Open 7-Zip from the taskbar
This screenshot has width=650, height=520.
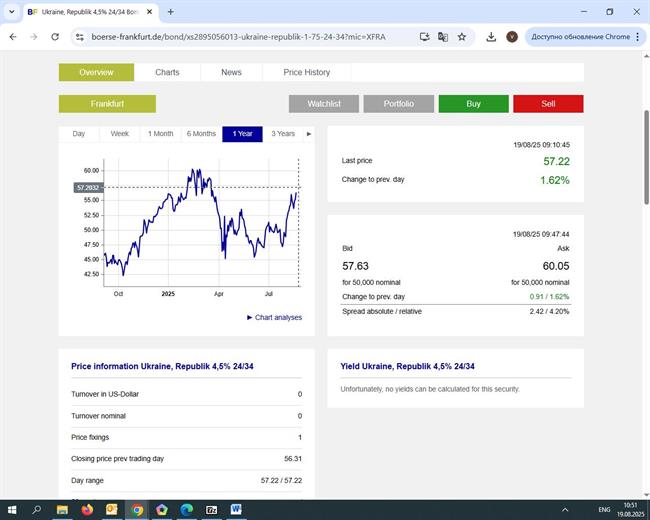coord(211,510)
